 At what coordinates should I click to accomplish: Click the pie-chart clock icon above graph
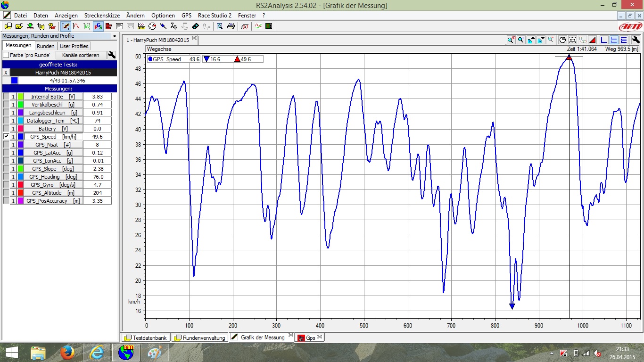click(x=562, y=40)
